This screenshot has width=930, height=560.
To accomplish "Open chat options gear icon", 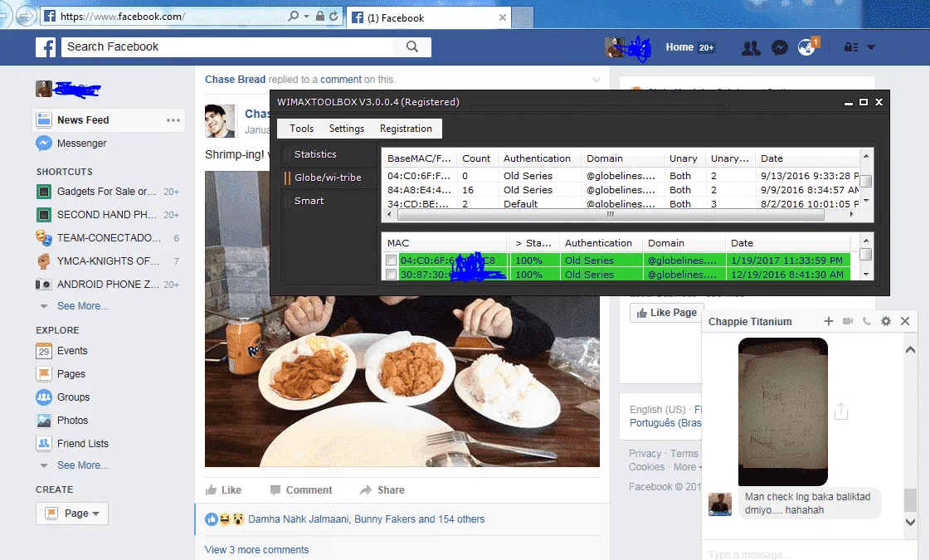I will (x=885, y=321).
